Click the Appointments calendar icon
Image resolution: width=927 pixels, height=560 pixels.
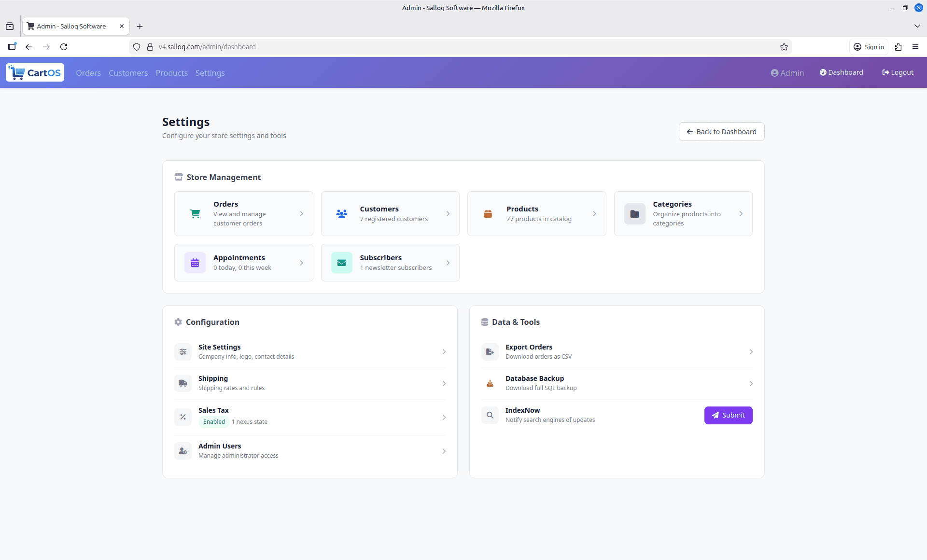[195, 262]
